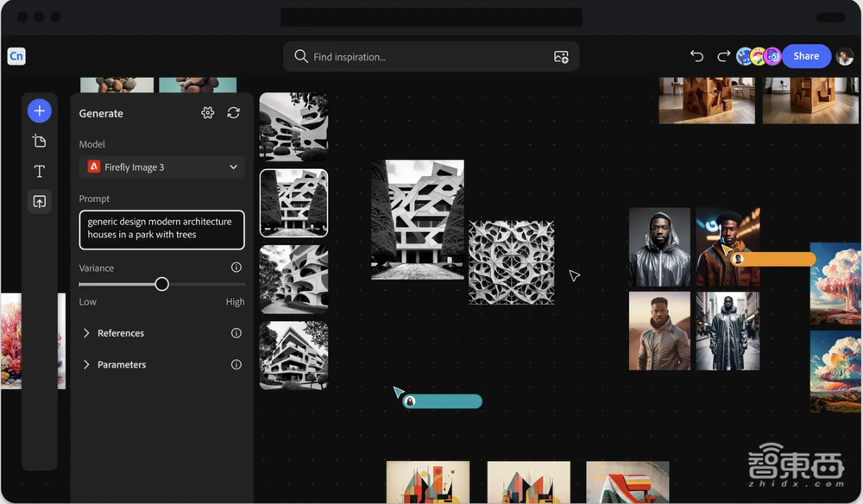The image size is (863, 504).
Task: Select the Text tool icon
Action: (40, 171)
